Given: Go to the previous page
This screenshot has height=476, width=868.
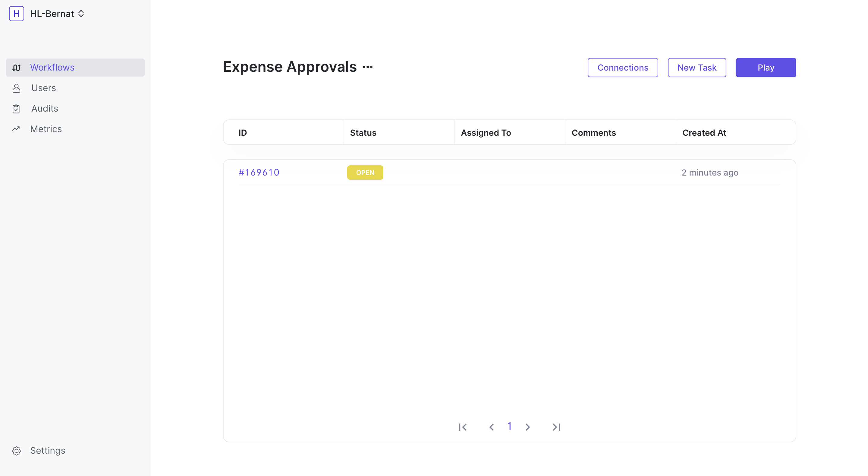Looking at the screenshot, I should (491, 427).
